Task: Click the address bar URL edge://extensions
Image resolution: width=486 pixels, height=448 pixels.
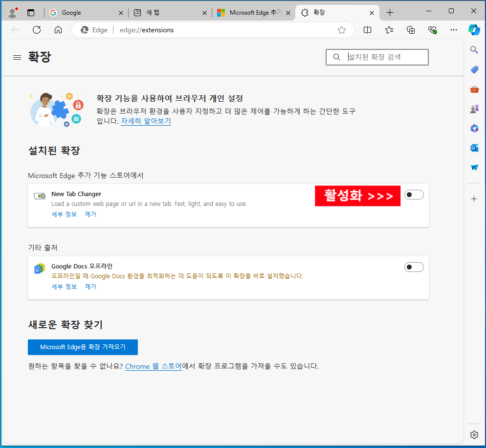Action: (147, 30)
